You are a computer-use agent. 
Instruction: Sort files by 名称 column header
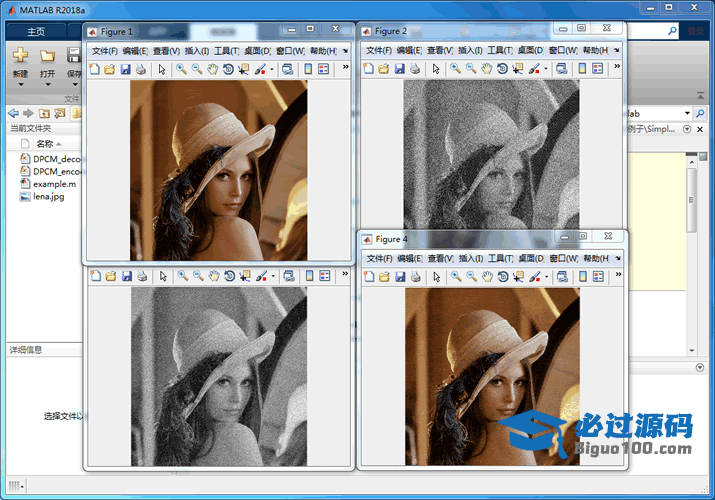click(x=45, y=144)
